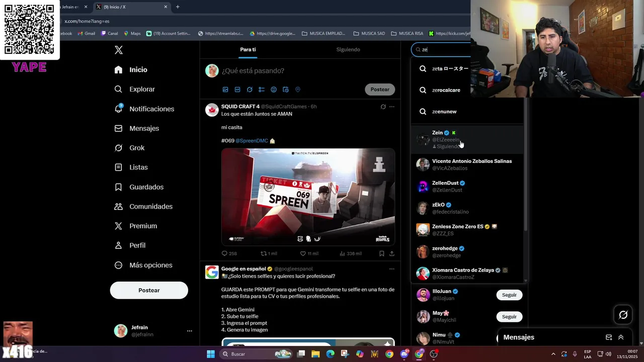Close the Inicio / X browser tab
The height and width of the screenshot is (362, 644).
166,7
